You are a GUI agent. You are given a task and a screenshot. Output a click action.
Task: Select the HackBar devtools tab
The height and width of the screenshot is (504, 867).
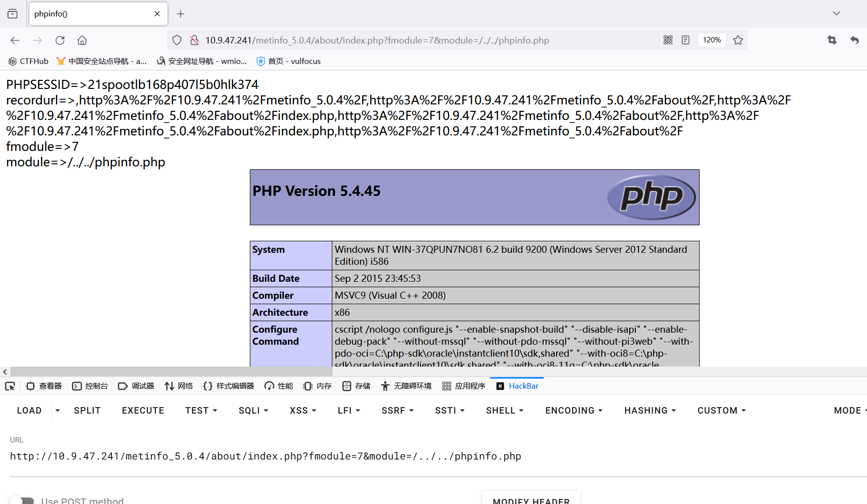click(517, 386)
